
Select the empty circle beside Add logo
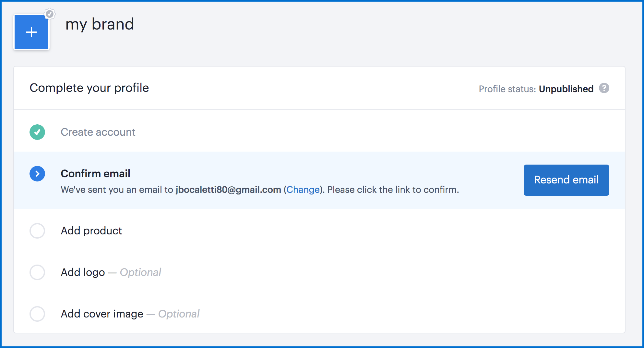pos(37,272)
